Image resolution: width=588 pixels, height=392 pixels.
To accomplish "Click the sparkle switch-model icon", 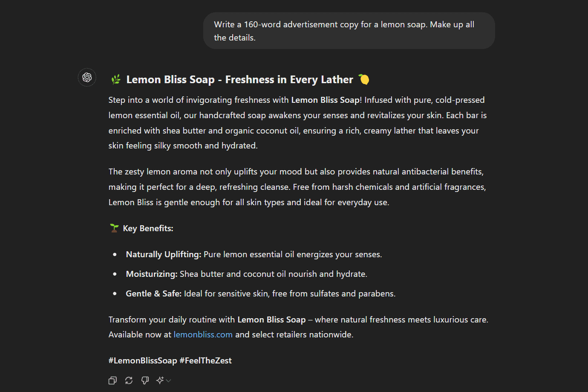I will pyautogui.click(x=160, y=380).
